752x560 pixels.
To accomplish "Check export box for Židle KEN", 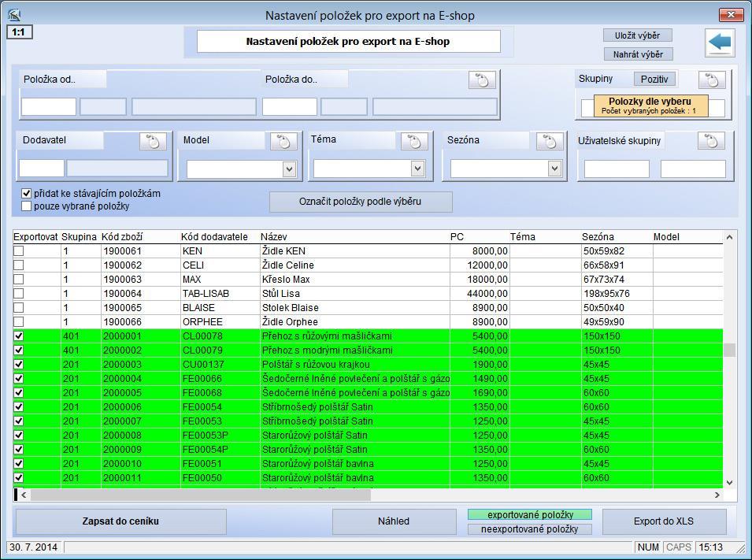I will pos(19,251).
